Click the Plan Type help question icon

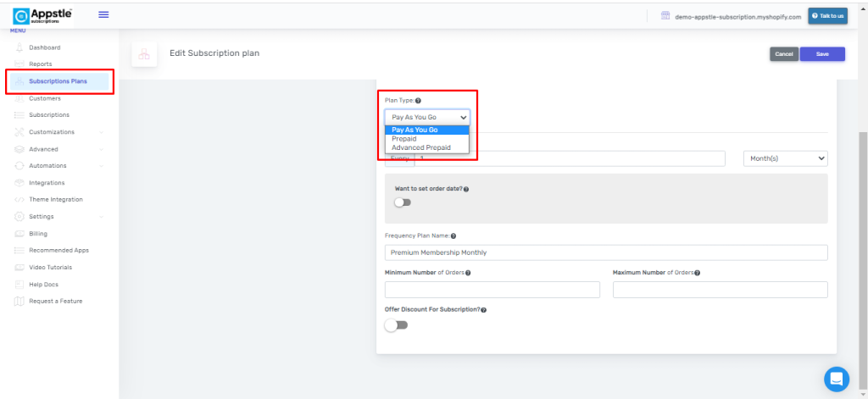(418, 101)
